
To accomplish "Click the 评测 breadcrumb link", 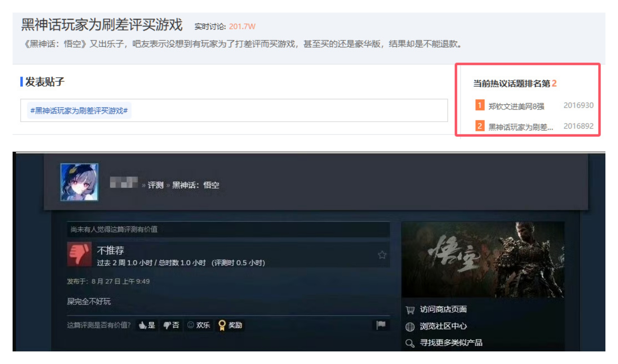I will coord(155,185).
